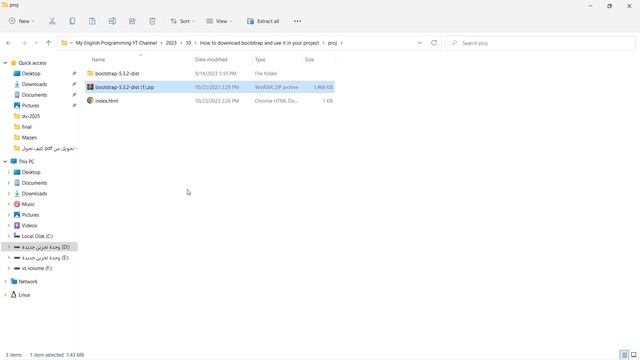The image size is (640, 360).
Task: Open recent locations dropdown arrow
Action: coord(36,43)
